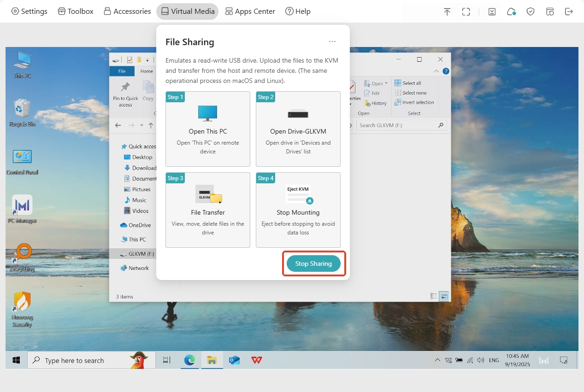Image resolution: width=584 pixels, height=392 pixels.
Task: Click the fullscreen icon in top toolbar
Action: pyautogui.click(x=466, y=12)
